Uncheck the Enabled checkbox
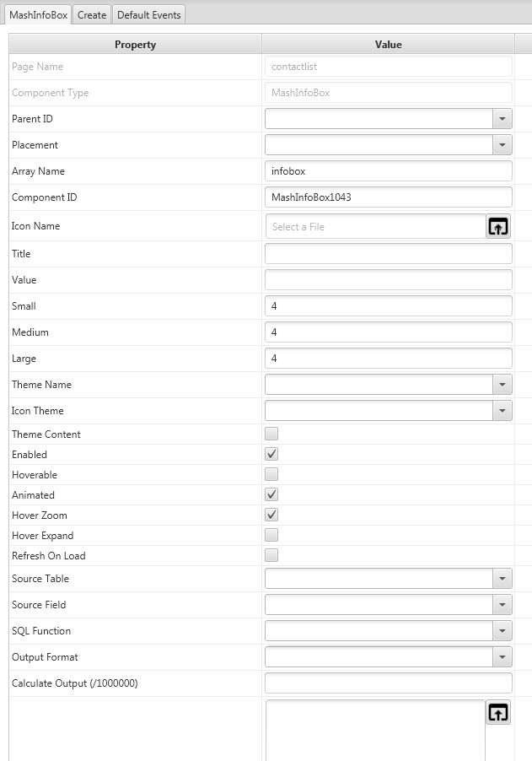 (271, 455)
